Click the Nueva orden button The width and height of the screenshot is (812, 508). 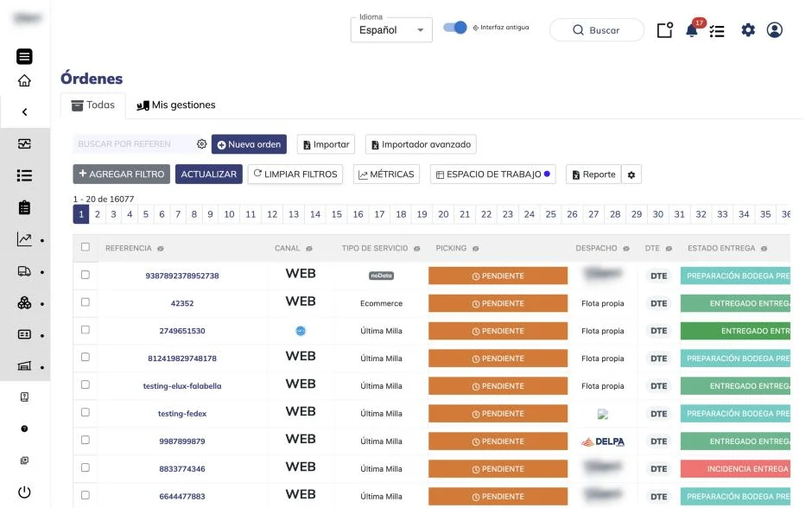click(249, 144)
